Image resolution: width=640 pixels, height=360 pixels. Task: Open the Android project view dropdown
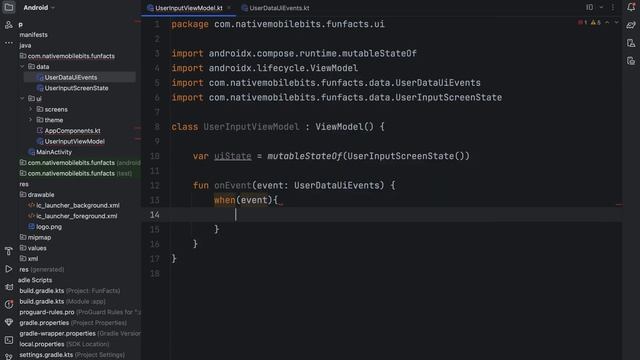pos(39,7)
